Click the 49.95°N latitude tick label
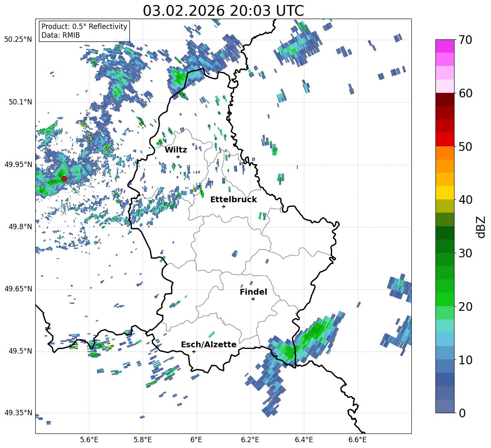The image size is (491, 448). click(18, 165)
